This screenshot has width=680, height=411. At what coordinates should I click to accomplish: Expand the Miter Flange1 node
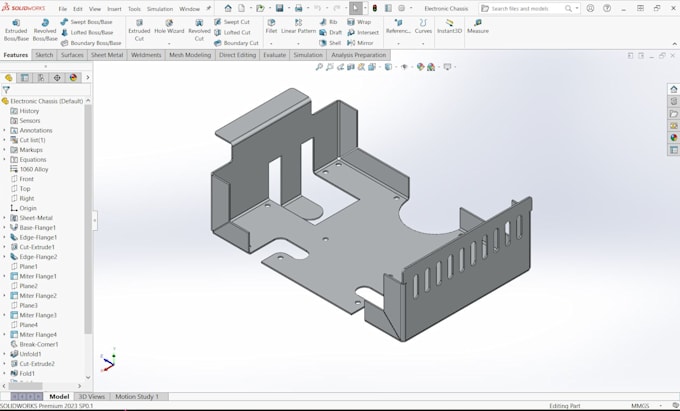tap(4, 276)
